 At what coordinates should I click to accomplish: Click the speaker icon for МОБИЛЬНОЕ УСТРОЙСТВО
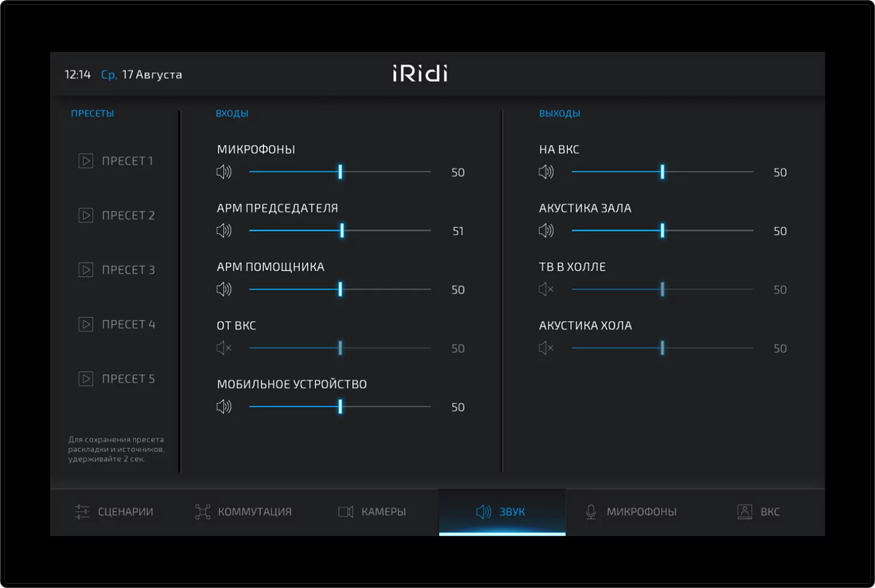(224, 407)
